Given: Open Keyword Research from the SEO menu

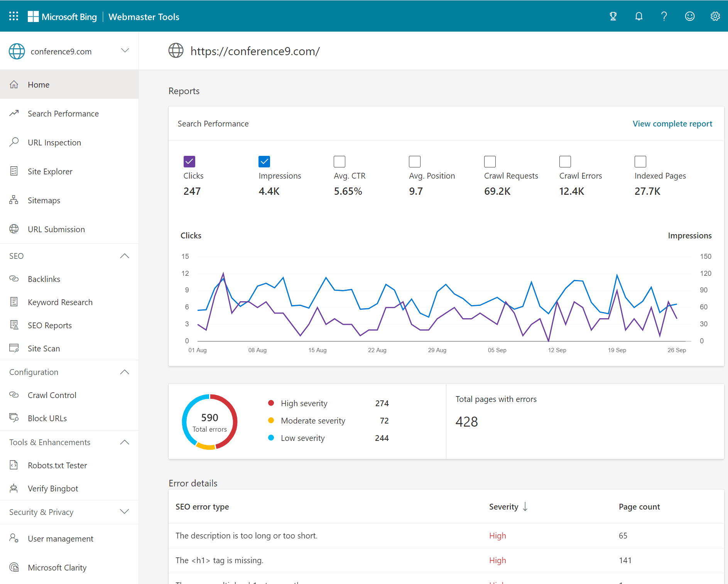Looking at the screenshot, I should coord(60,302).
